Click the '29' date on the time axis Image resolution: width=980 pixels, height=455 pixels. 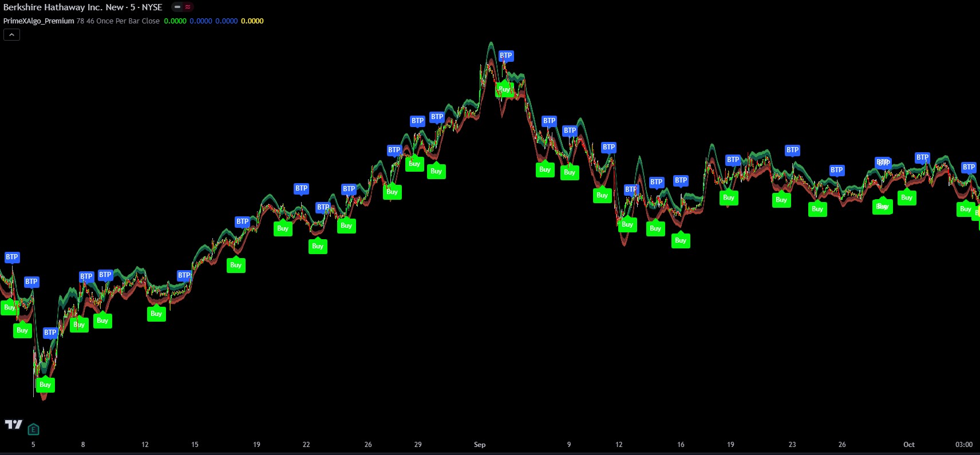[x=418, y=445]
